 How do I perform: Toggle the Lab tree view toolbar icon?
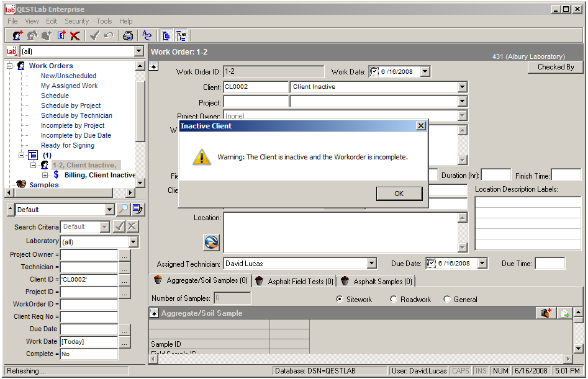tap(182, 36)
